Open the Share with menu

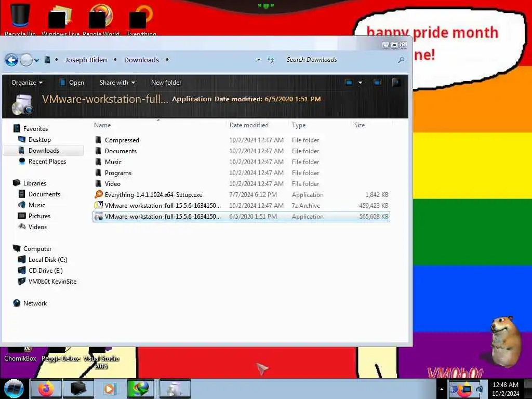[117, 83]
